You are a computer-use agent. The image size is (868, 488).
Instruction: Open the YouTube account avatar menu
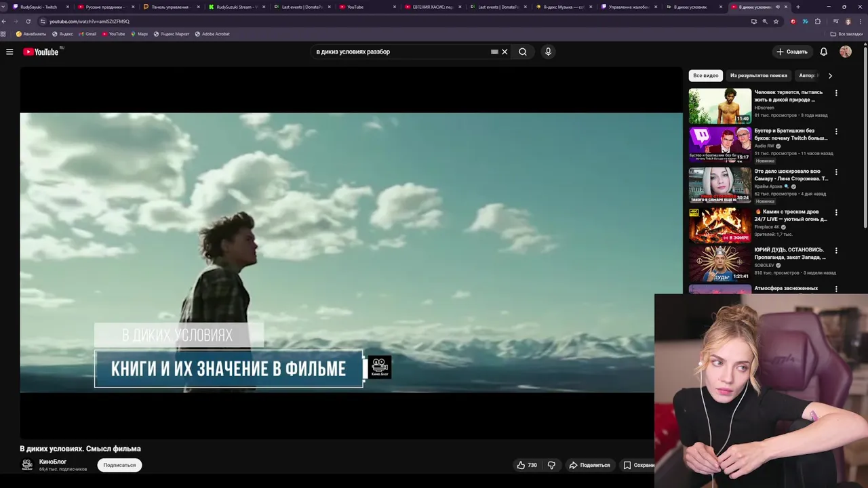point(846,52)
